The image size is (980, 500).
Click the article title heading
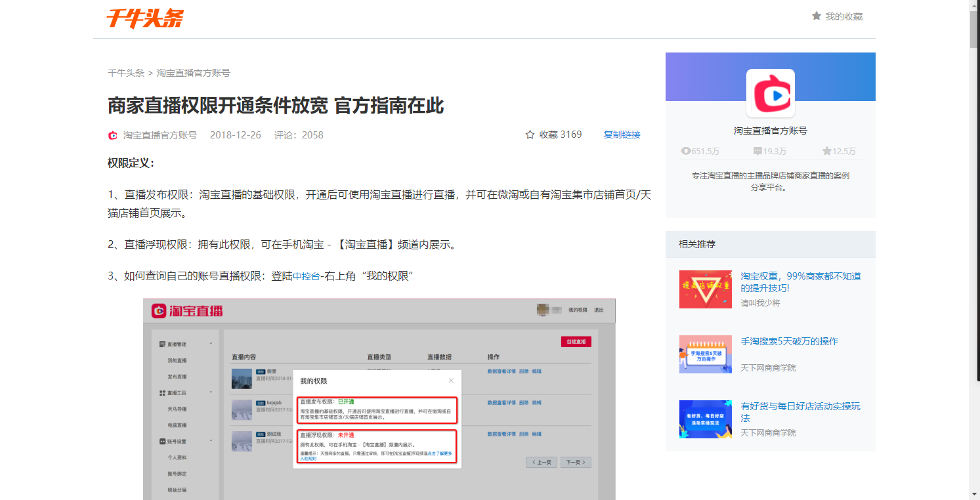point(276,106)
